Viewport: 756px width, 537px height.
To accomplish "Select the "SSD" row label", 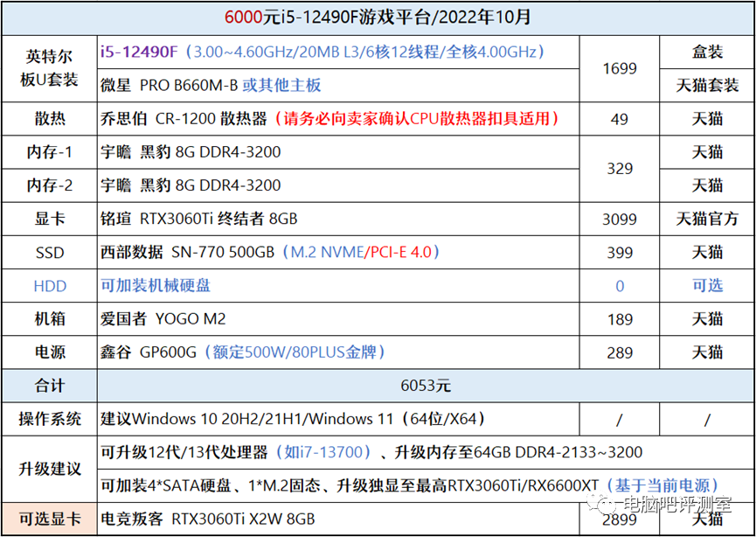I will pos(49,253).
